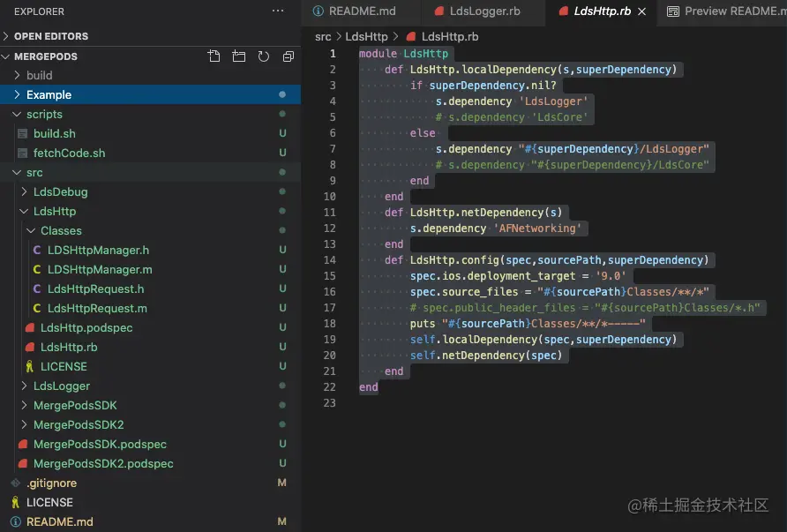Click the New File icon in MERGEPODS header
The width and height of the screenshot is (787, 532).
pos(214,56)
